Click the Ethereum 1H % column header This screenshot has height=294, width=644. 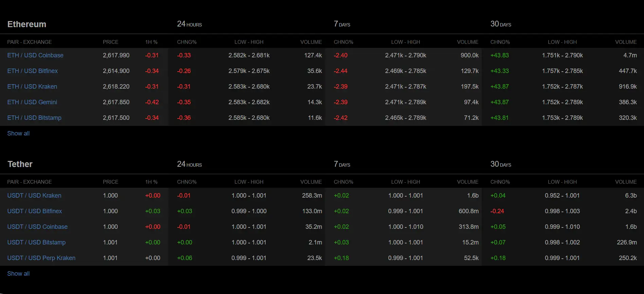[151, 42]
